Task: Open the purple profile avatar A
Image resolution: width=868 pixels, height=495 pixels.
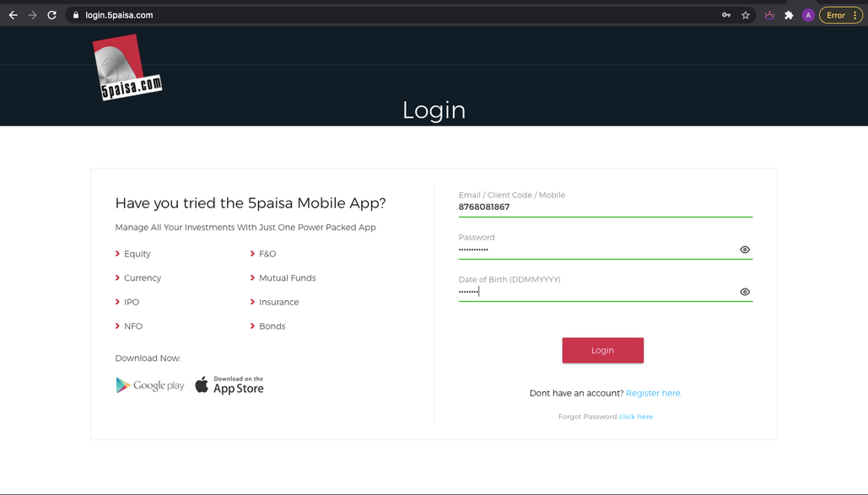Action: tap(808, 15)
